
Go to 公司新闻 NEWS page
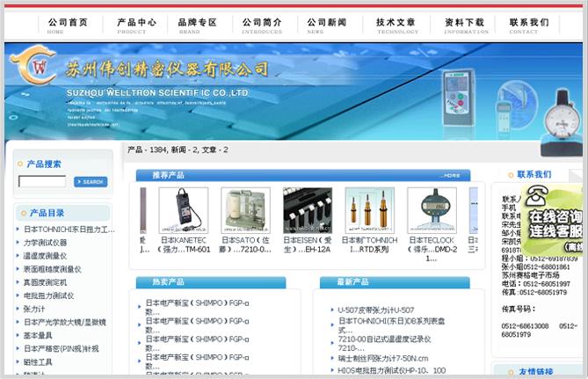point(327,26)
